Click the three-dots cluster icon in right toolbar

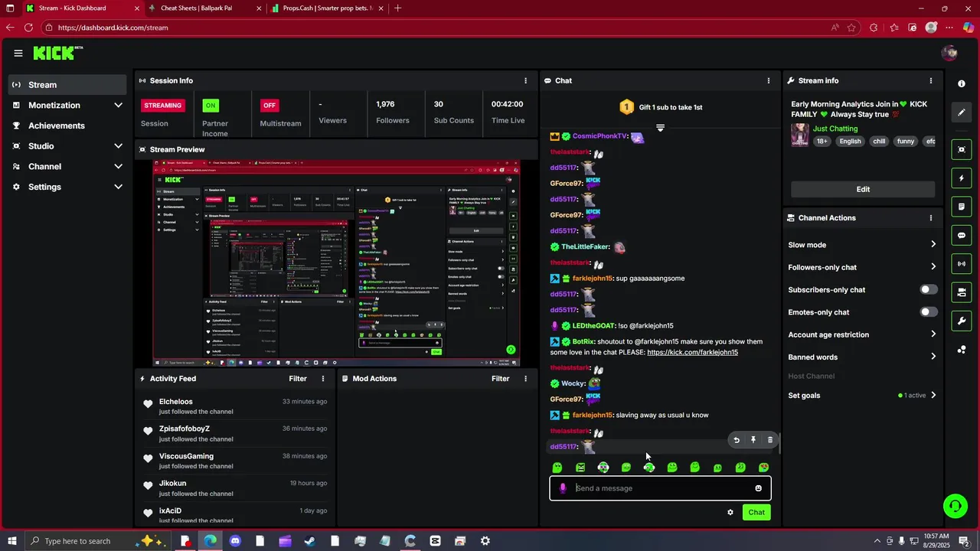pyautogui.click(x=962, y=350)
